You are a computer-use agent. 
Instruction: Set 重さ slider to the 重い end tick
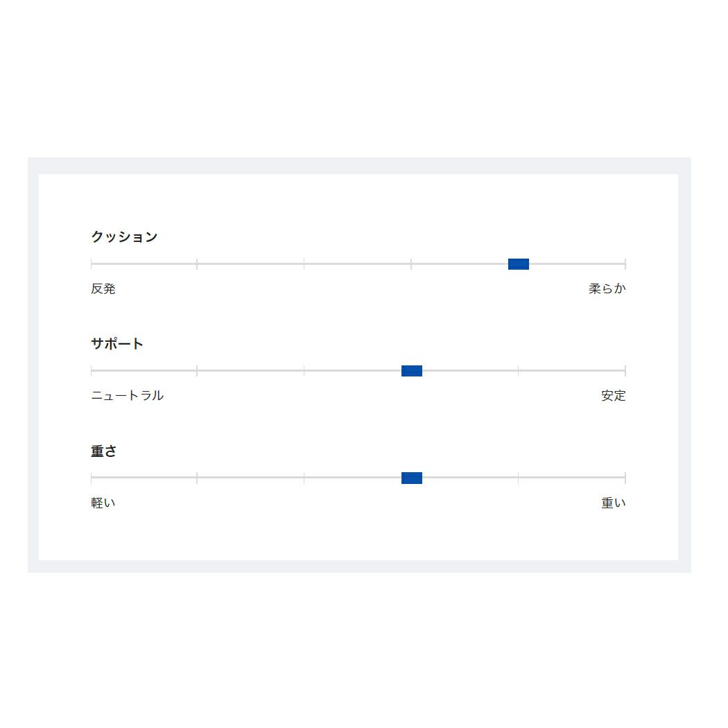pos(625,478)
